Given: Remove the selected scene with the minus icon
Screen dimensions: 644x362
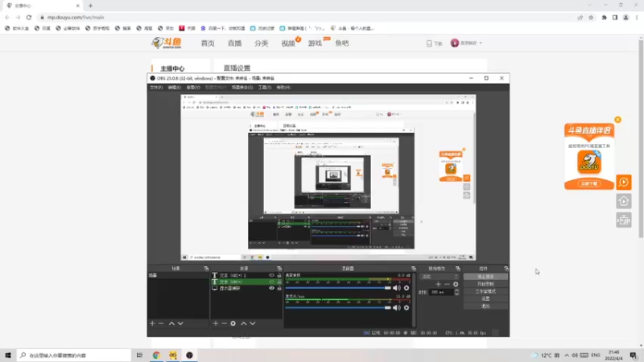Looking at the screenshot, I should pos(161,323).
